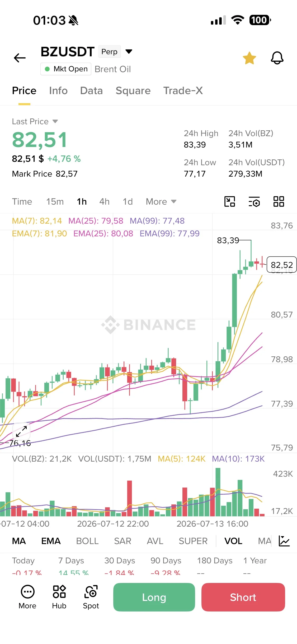Tap the EMA(7): 81,90 legend
The width and height of the screenshot is (297, 644).
pyautogui.click(x=40, y=233)
